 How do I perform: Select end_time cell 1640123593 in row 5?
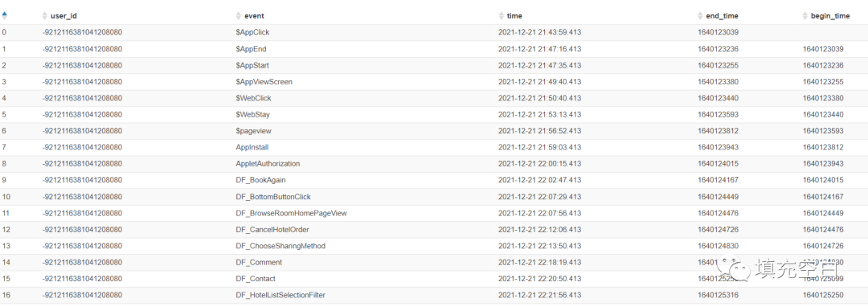point(718,114)
